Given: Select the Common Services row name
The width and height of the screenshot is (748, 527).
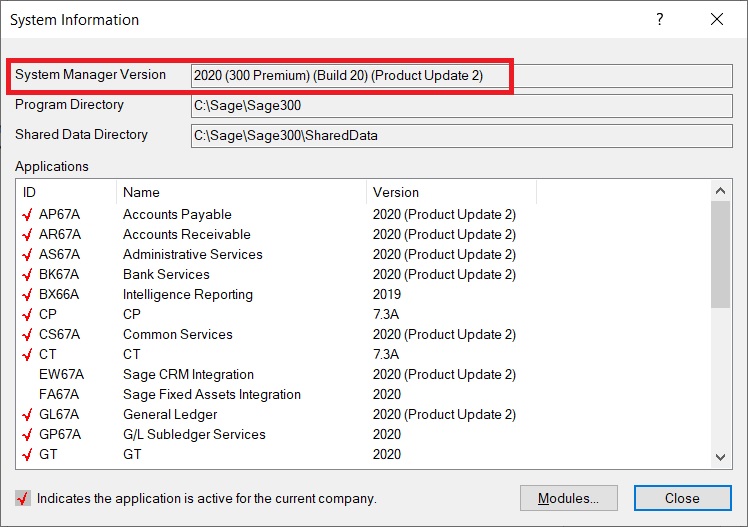Looking at the screenshot, I should [x=177, y=335].
